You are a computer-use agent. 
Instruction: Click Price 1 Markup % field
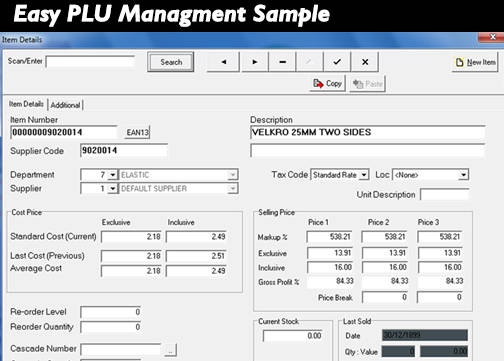click(329, 237)
